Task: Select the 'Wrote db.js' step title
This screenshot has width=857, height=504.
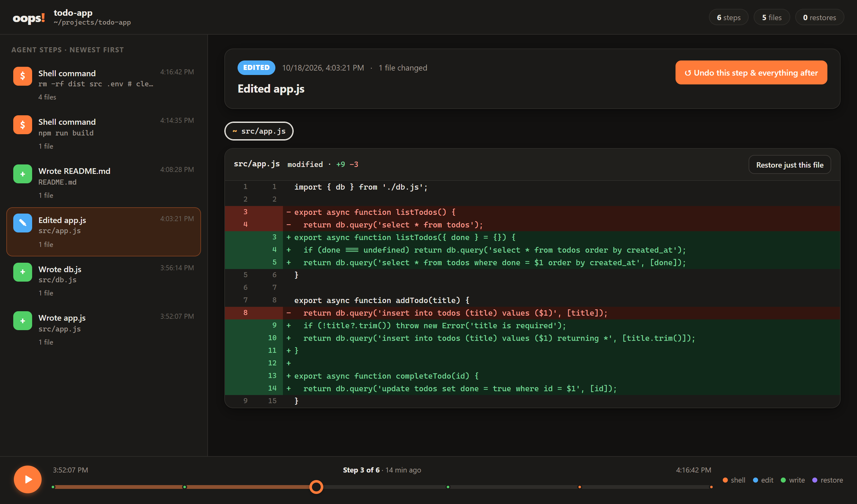Action: click(60, 269)
